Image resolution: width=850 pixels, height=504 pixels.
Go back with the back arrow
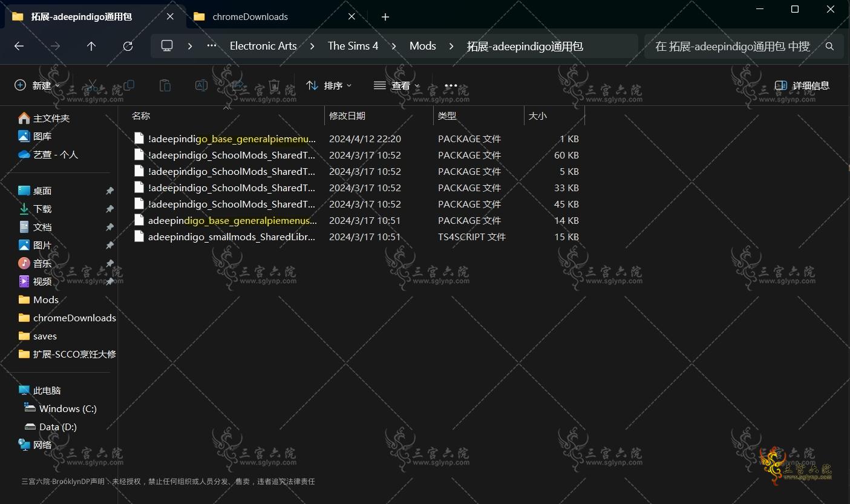[x=19, y=46]
